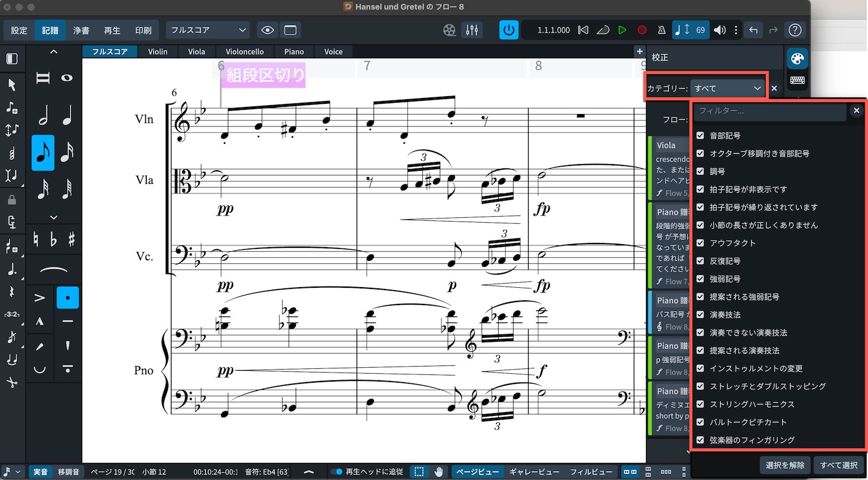Image resolution: width=868 pixels, height=480 pixels.
Task: Apply the sharp accidental
Action: [72, 240]
